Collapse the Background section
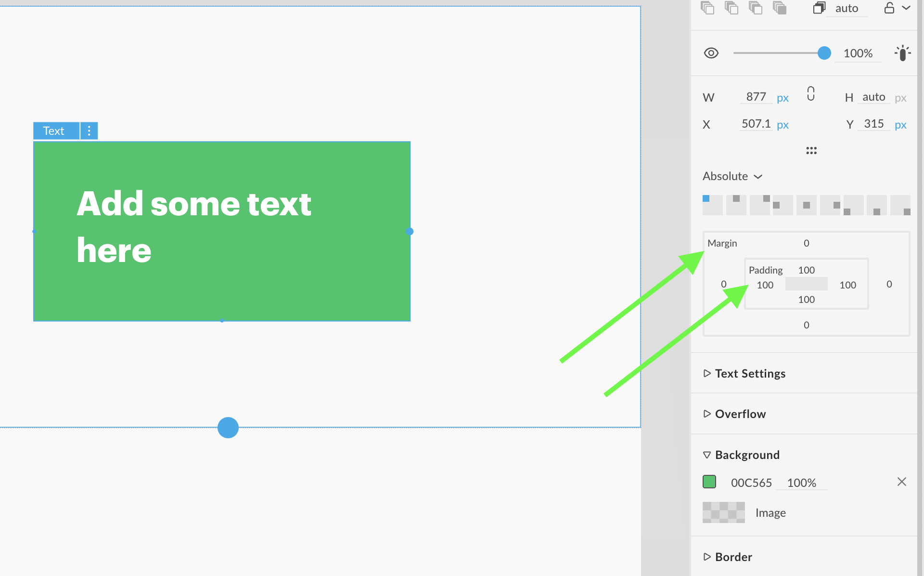The height and width of the screenshot is (576, 924). pyautogui.click(x=747, y=455)
